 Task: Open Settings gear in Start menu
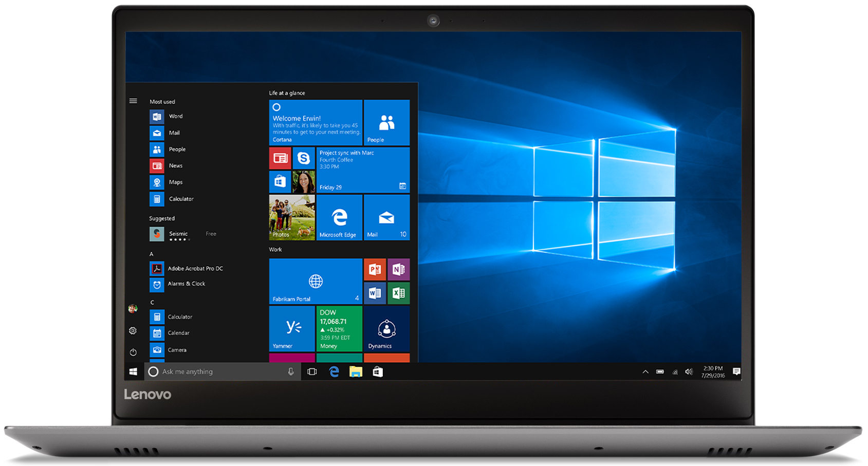133,331
